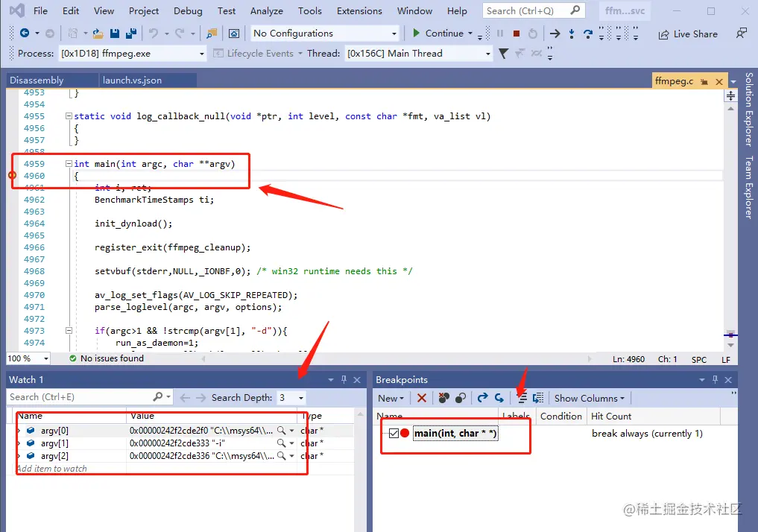
Task: Open the File menu
Action: point(40,10)
